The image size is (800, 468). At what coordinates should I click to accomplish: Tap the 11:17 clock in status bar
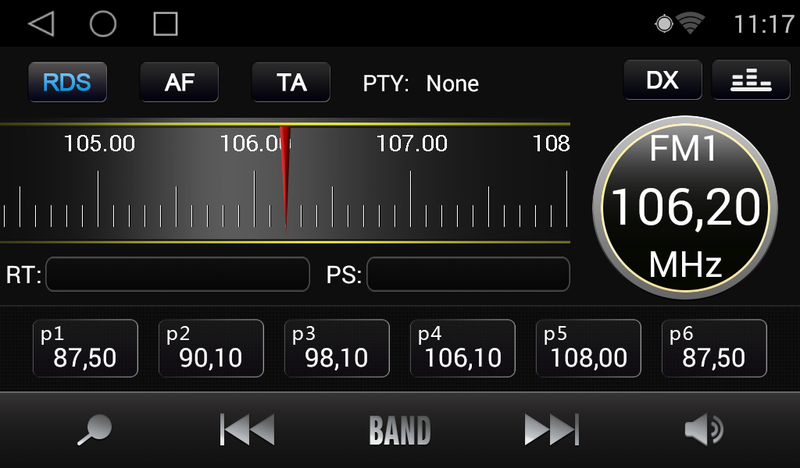763,24
